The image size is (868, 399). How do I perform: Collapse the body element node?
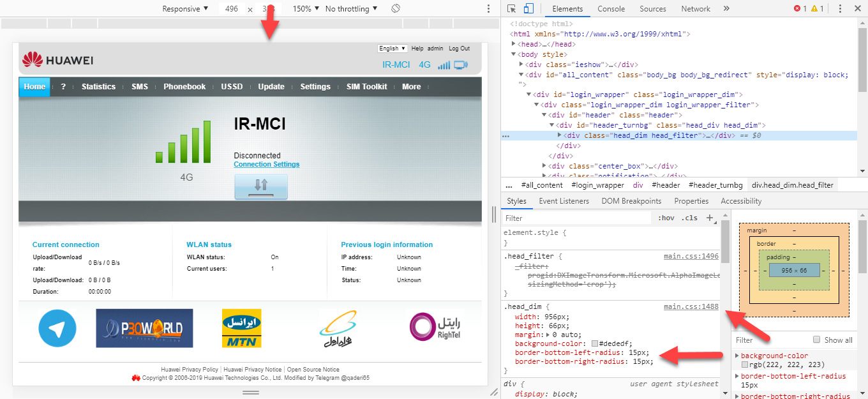[515, 54]
